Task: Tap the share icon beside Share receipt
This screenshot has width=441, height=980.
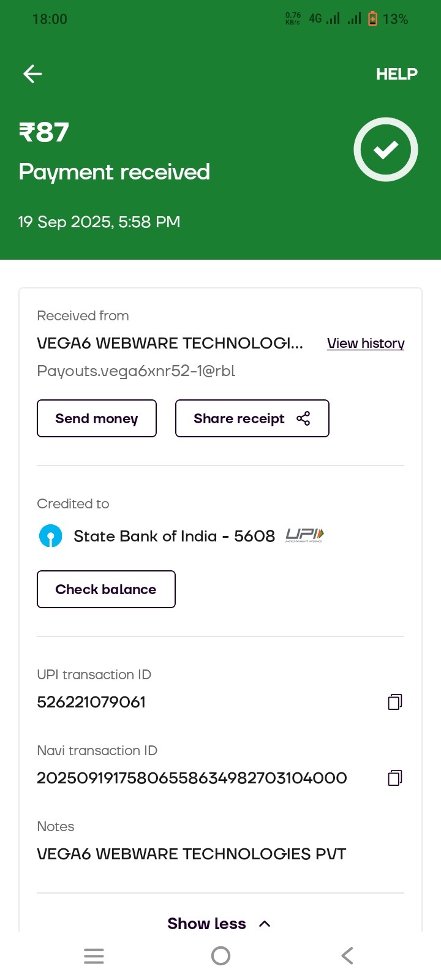Action: coord(303,418)
